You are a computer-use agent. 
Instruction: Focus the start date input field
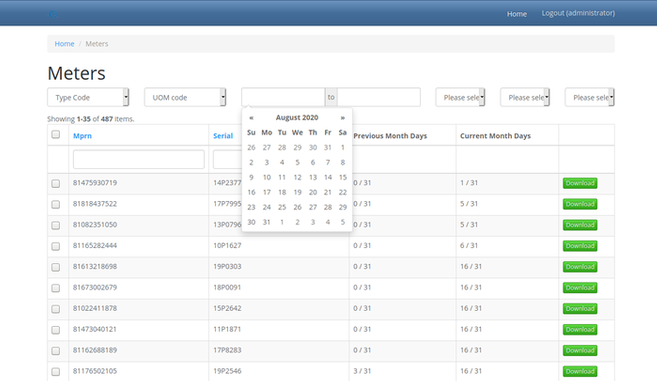click(283, 97)
